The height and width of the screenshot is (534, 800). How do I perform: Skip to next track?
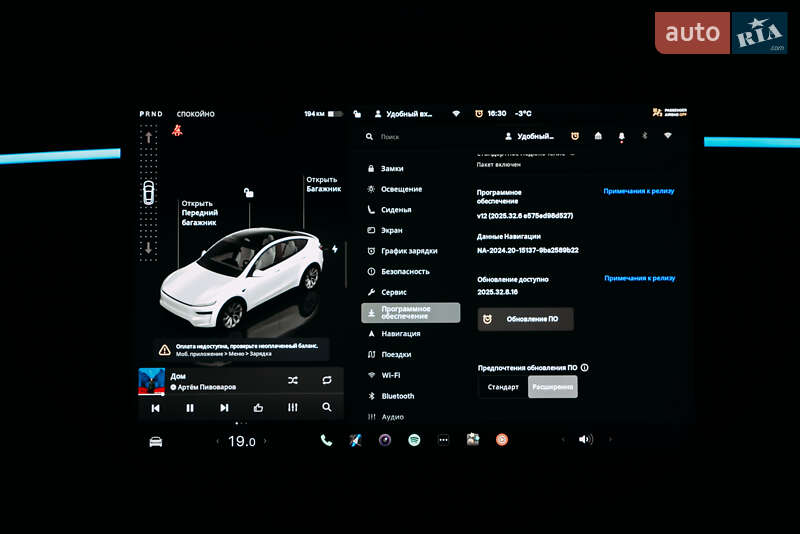[224, 408]
